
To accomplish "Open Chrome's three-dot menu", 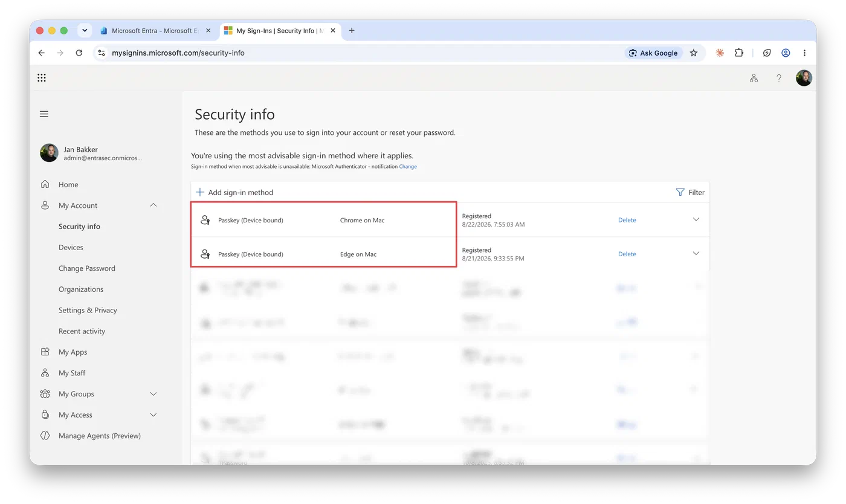I will (804, 53).
